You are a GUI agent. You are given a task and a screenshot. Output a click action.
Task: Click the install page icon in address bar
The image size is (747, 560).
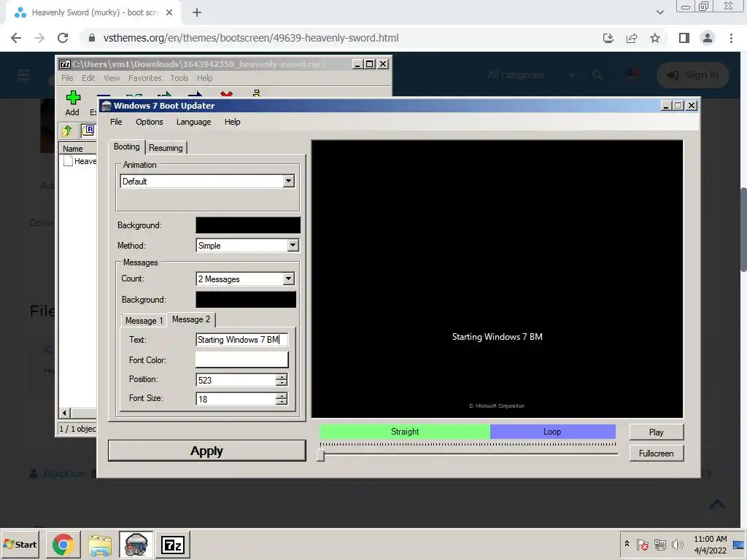pyautogui.click(x=608, y=38)
